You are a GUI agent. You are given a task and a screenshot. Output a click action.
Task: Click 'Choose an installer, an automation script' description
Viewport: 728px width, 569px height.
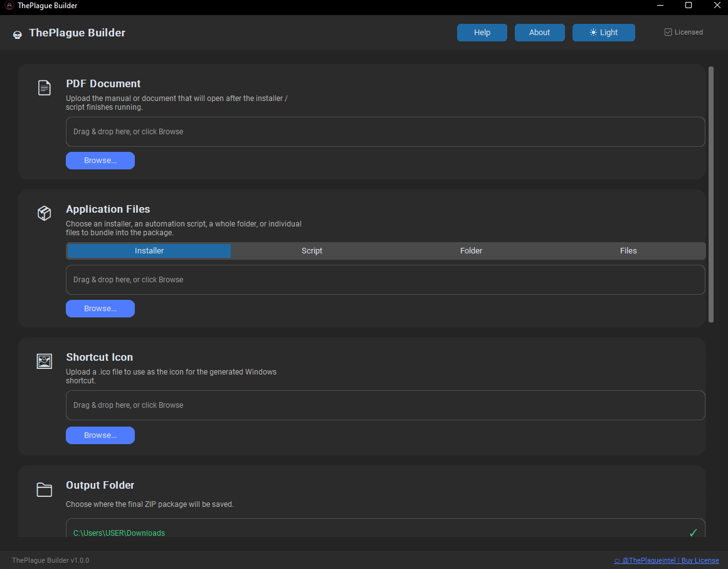click(x=183, y=228)
